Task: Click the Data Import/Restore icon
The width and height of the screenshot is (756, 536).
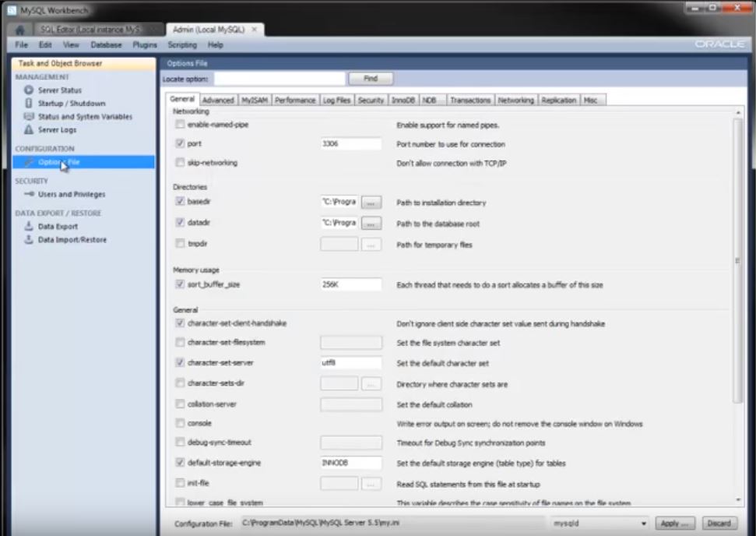Action: [x=29, y=239]
